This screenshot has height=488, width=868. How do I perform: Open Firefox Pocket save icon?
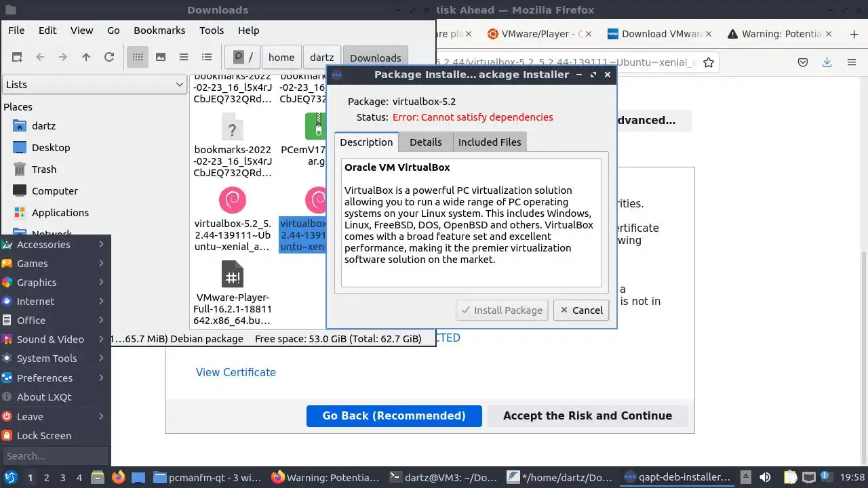[x=802, y=62]
